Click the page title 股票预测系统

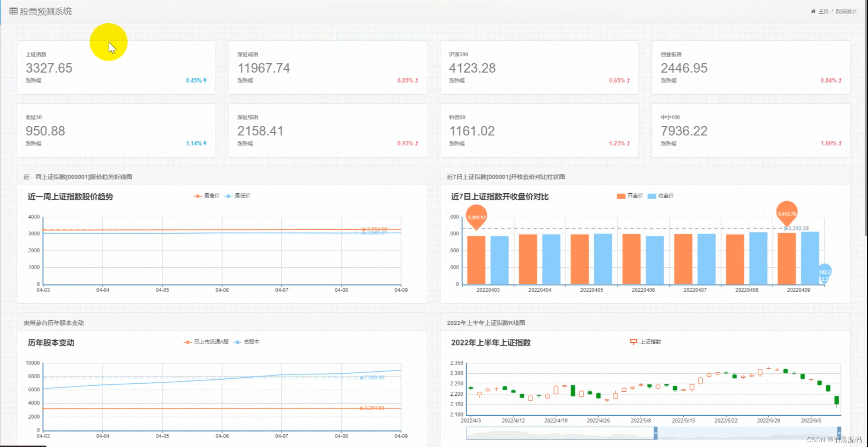[46, 11]
